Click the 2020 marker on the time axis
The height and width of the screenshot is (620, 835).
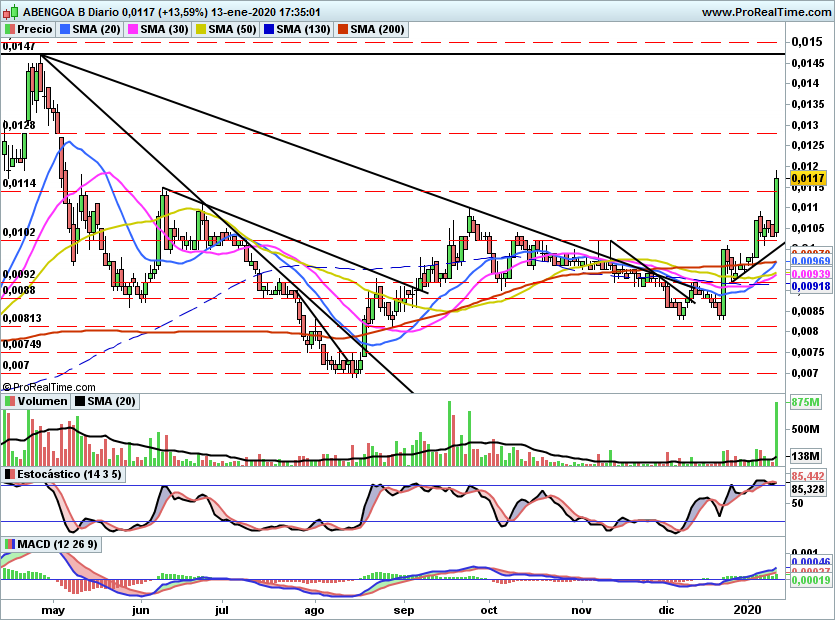pyautogui.click(x=749, y=608)
